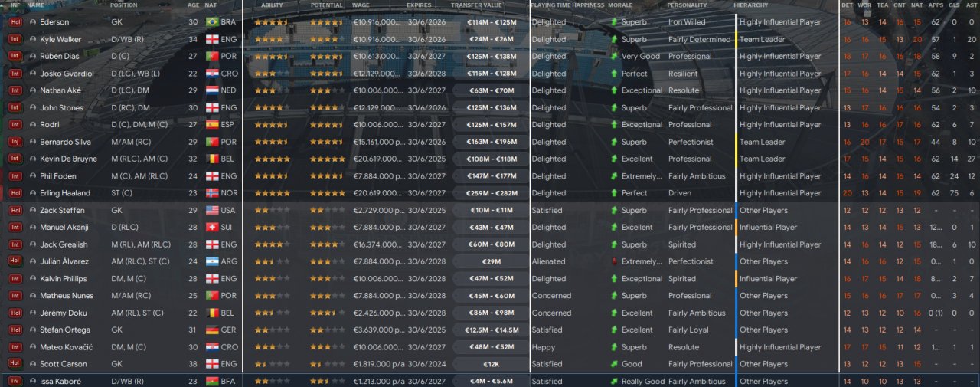The height and width of the screenshot is (387, 980).
Task: Click the Brazil flag in Ederson's row
Action: [212, 22]
